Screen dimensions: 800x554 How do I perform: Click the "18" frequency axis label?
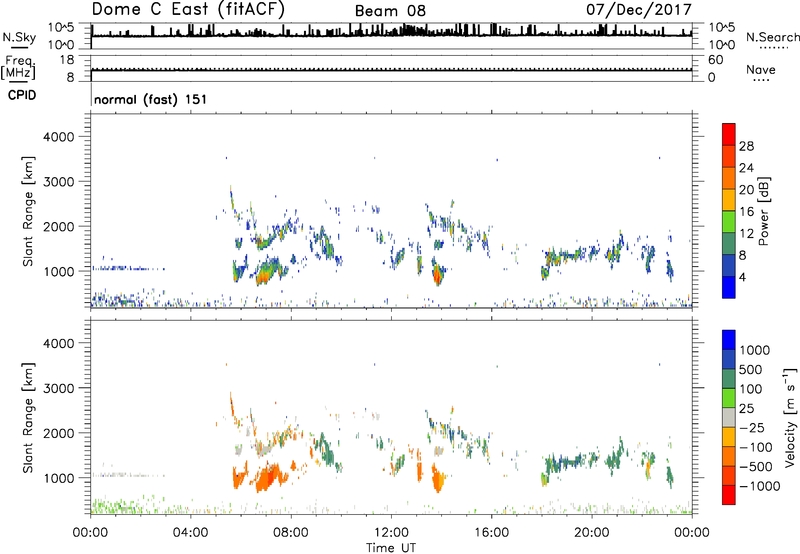(x=66, y=60)
